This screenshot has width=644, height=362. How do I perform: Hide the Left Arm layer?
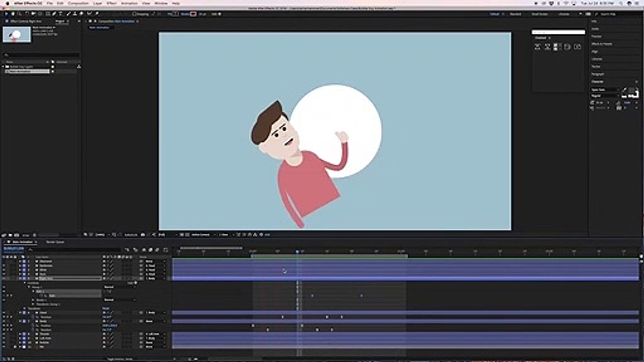click(x=4, y=338)
